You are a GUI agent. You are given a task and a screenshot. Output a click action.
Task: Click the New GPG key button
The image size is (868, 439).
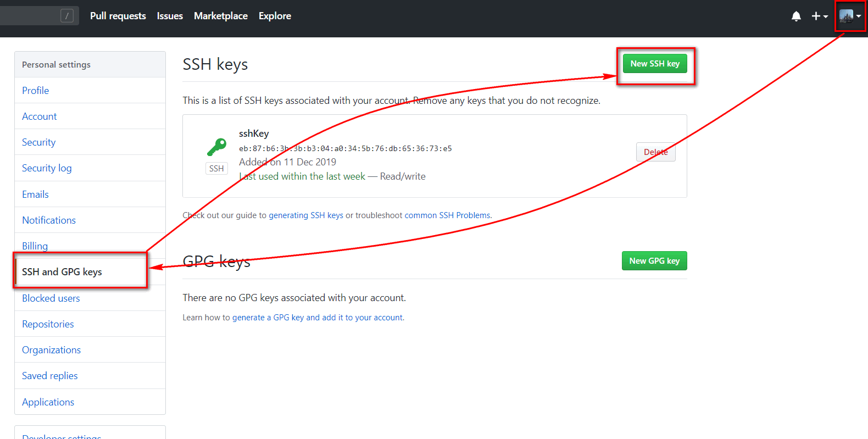[654, 261]
